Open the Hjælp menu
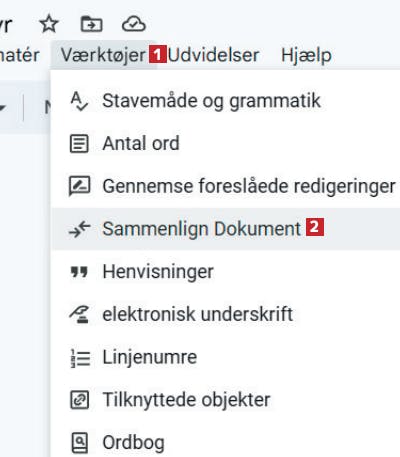The width and height of the screenshot is (400, 457). click(x=306, y=56)
